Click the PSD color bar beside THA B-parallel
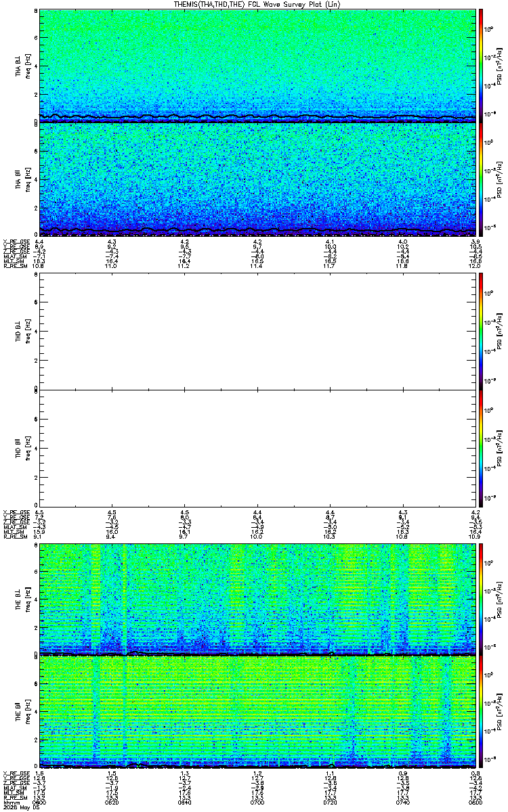This screenshot has width=508, height=812. pyautogui.click(x=481, y=179)
